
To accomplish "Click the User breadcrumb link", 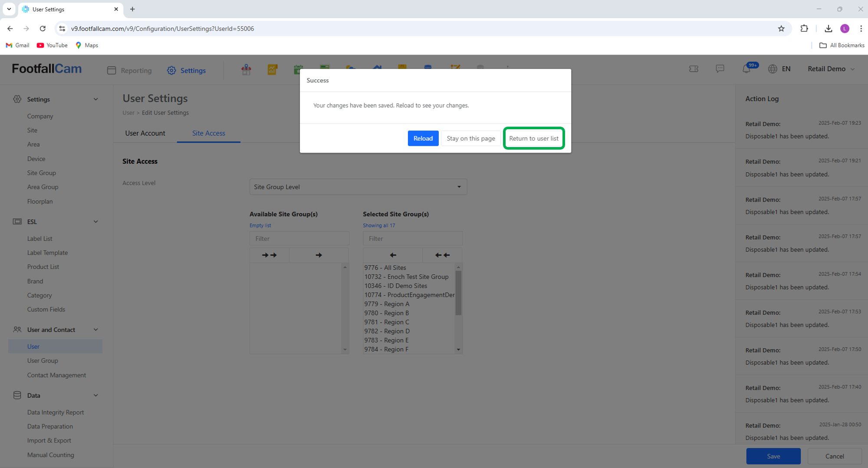I will pos(128,113).
